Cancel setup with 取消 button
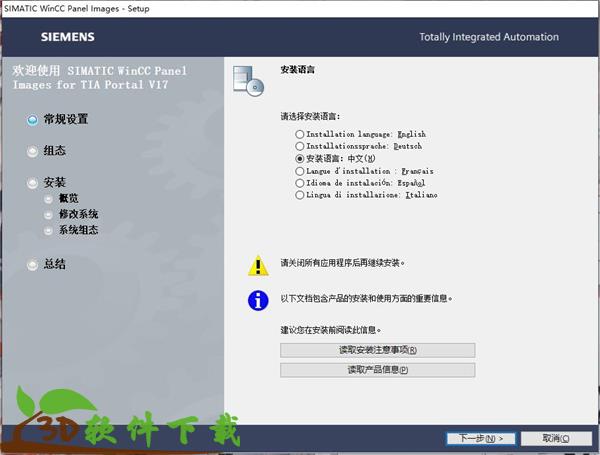Viewport: 600px width, 455px height. pyautogui.click(x=556, y=438)
